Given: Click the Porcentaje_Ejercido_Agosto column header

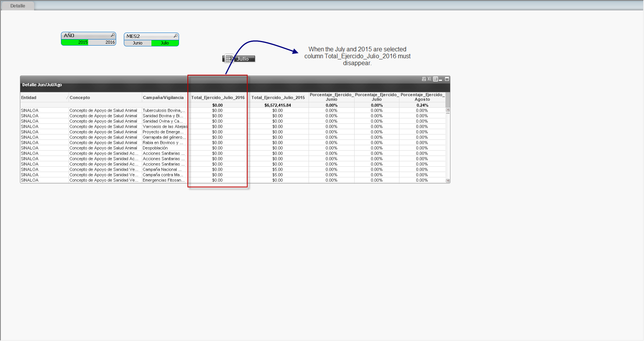Looking at the screenshot, I should pos(422,97).
